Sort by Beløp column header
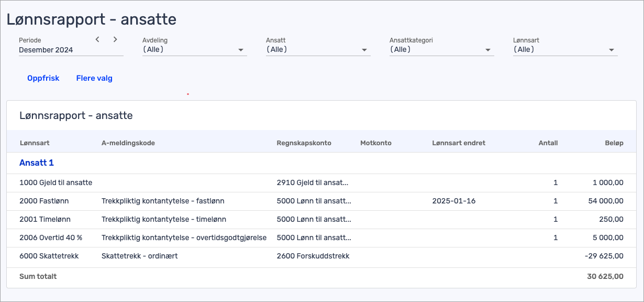The width and height of the screenshot is (644, 302). 615,143
